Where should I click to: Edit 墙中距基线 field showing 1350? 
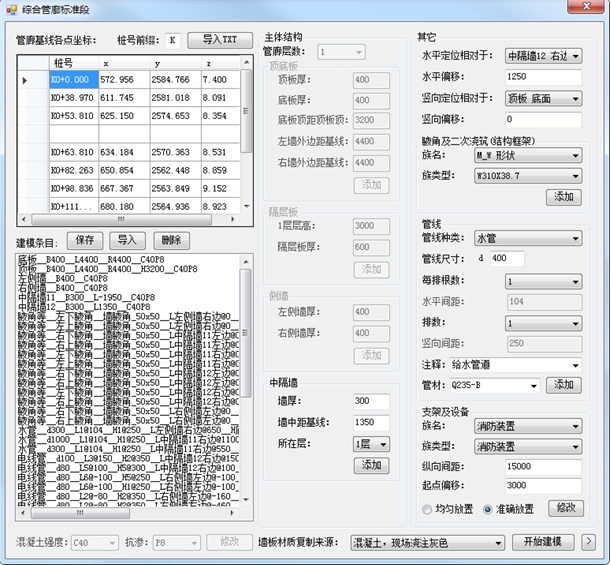click(371, 423)
